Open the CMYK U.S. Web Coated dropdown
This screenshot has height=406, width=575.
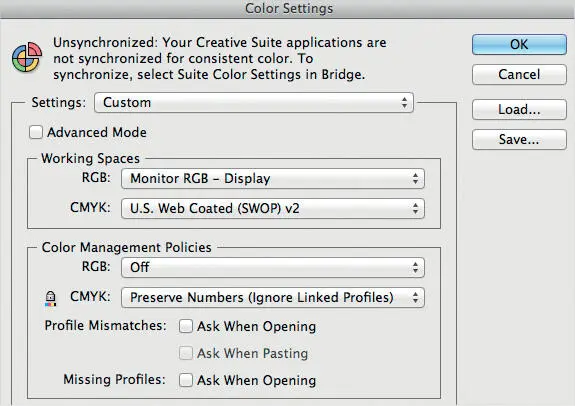(x=273, y=209)
